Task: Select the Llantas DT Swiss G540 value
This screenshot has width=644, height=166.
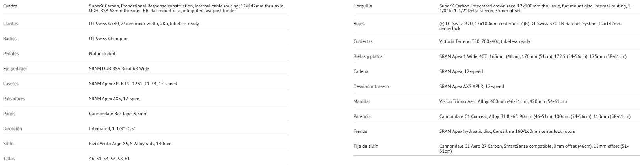Action: click(144, 24)
